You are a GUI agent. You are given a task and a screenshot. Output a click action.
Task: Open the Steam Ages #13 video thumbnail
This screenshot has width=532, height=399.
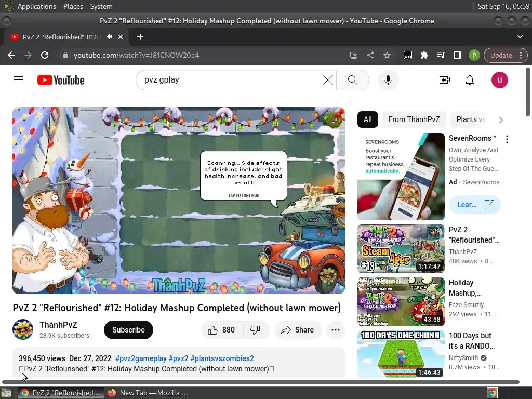coord(401,249)
